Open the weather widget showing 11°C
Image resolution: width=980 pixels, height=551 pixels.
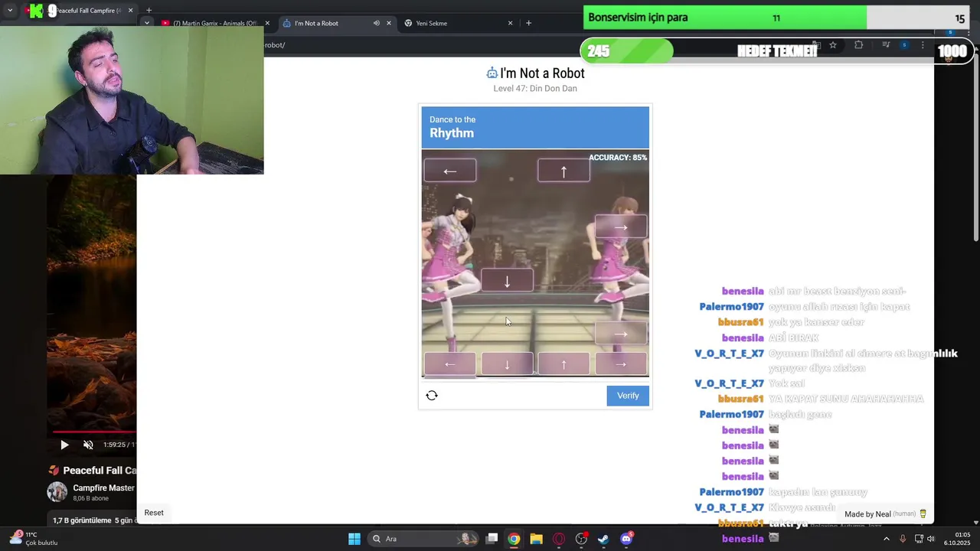pos(34,539)
